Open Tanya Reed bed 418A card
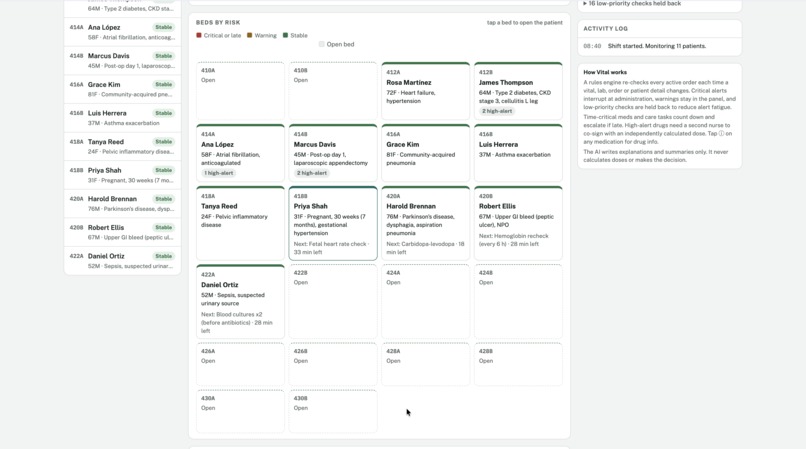The width and height of the screenshot is (806, 449). (x=240, y=223)
